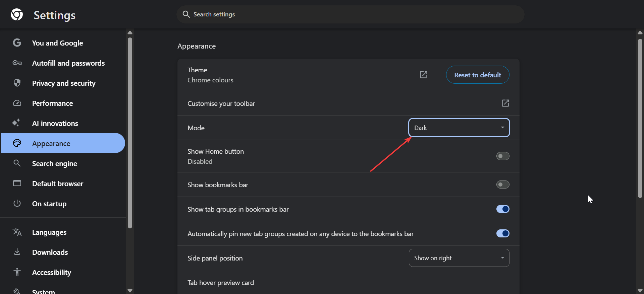The width and height of the screenshot is (644, 294).
Task: Turn on Show bookmarks bar toggle
Action: tap(502, 185)
